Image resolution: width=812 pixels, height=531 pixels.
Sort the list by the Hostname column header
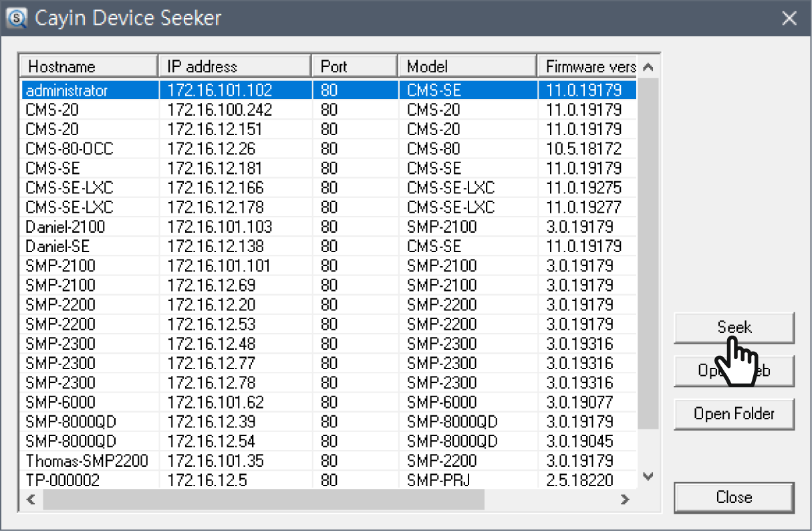tap(90, 67)
